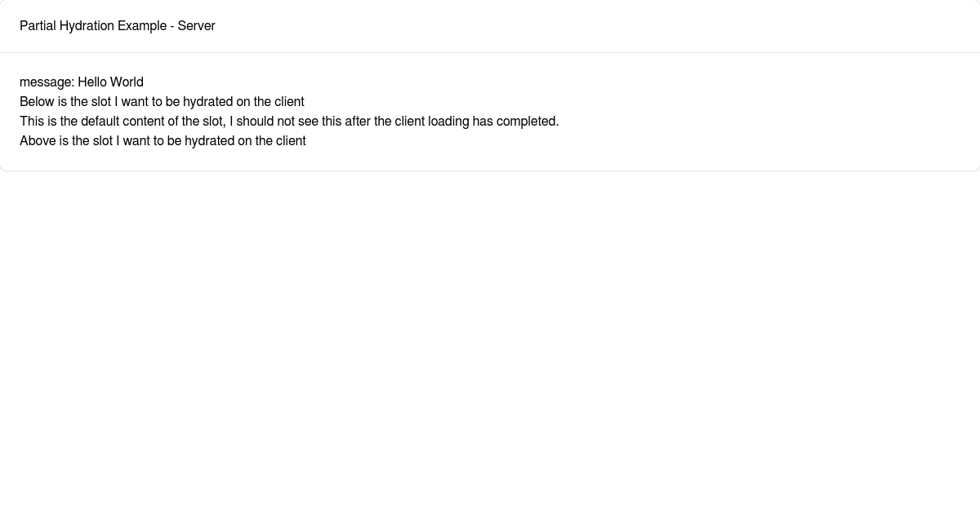Click 'hydrated' in the 'Below is the slot' line

207,102
